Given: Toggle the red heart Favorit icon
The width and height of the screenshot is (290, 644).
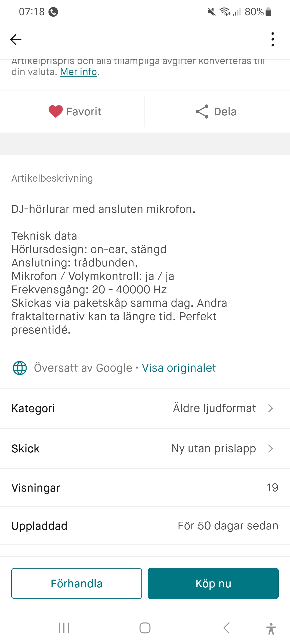Looking at the screenshot, I should 56,111.
